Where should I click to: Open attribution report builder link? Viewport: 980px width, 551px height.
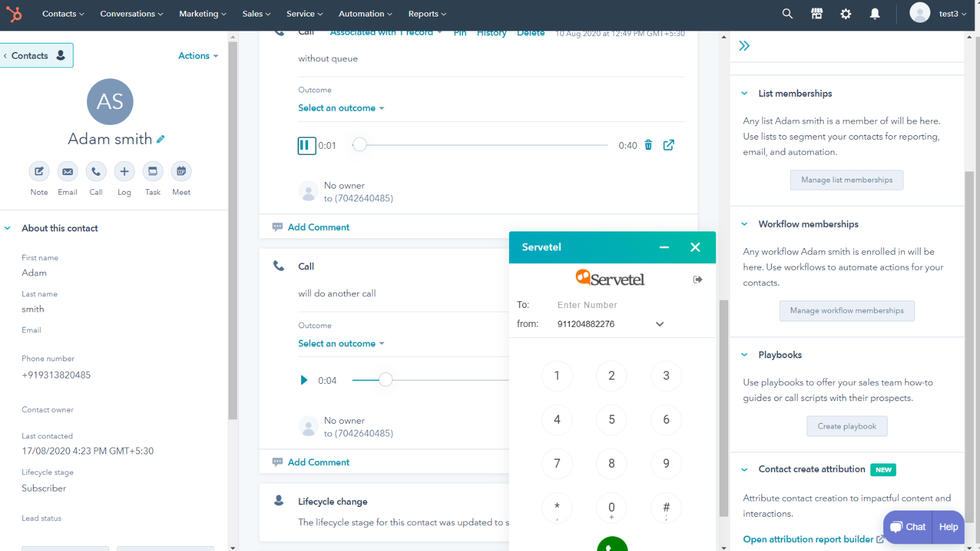(813, 539)
